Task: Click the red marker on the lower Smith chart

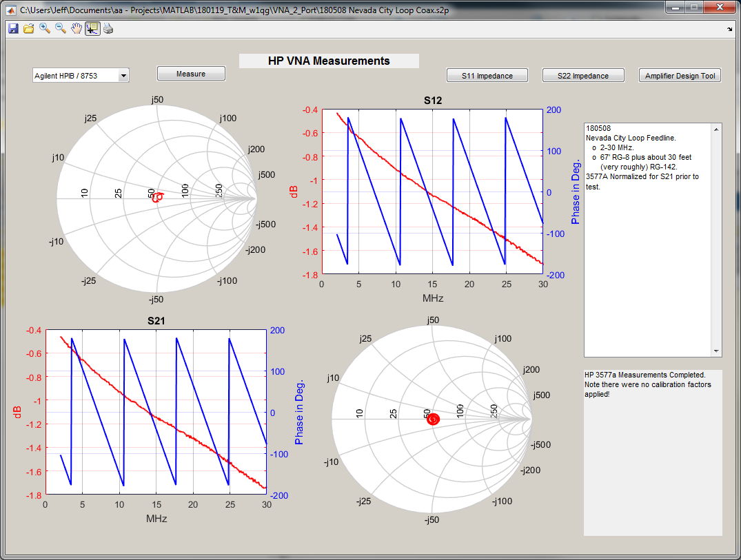Action: tap(433, 419)
